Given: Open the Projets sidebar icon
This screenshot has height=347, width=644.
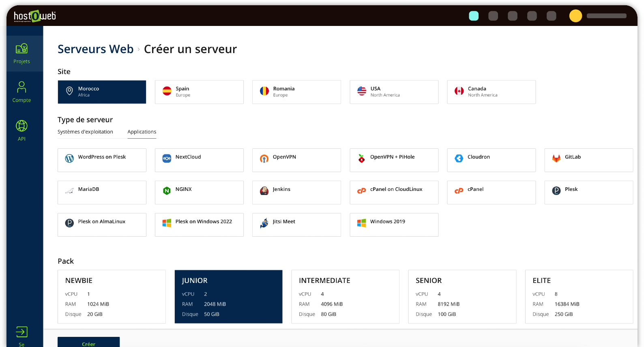Looking at the screenshot, I should click(21, 49).
